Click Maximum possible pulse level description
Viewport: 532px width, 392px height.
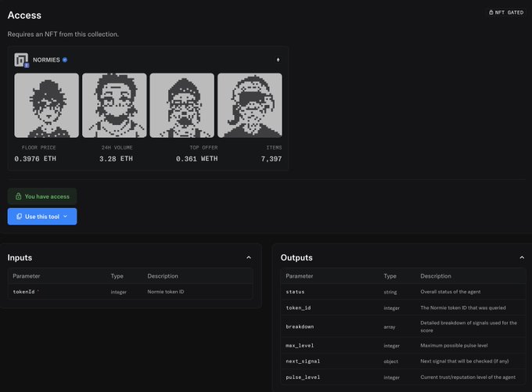[454, 346]
